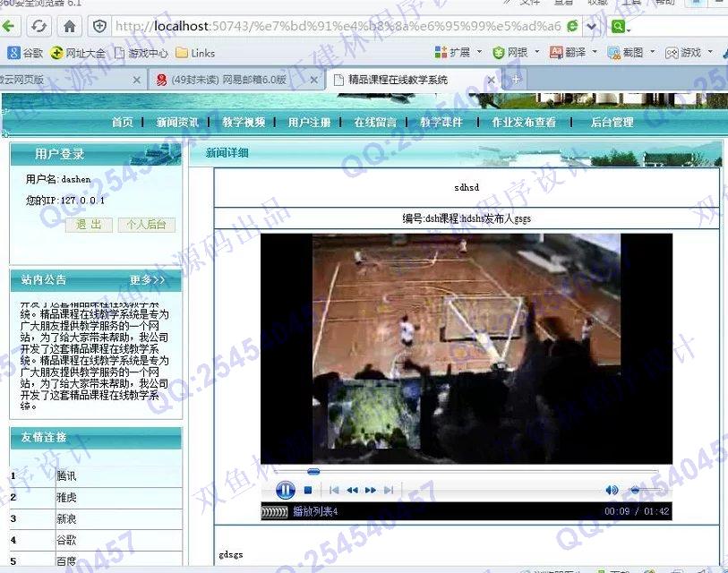Click the 新闻详细 section header

tap(227, 152)
